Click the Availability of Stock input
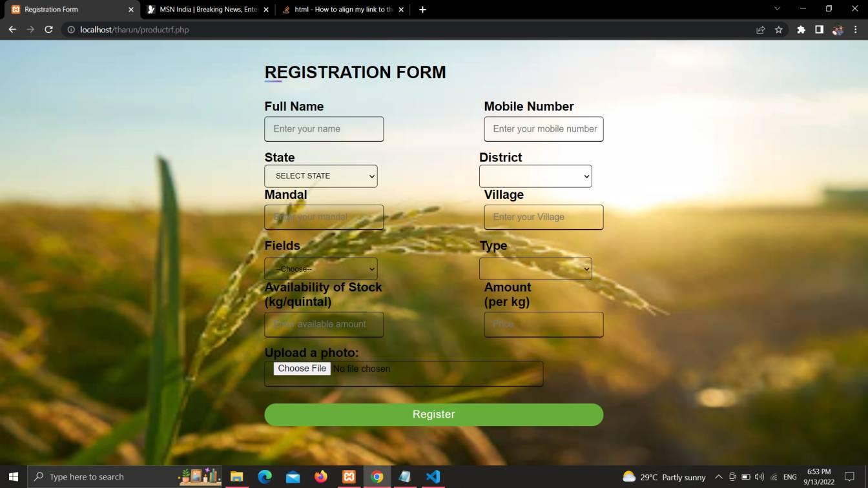Screen dimensions: 868x488 pyautogui.click(x=324, y=325)
